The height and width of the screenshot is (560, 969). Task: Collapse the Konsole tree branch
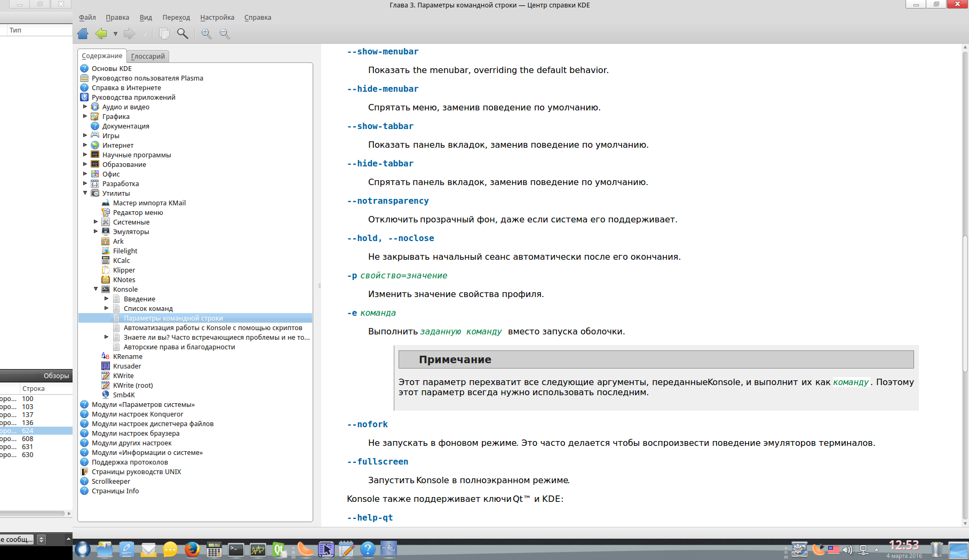pos(96,289)
